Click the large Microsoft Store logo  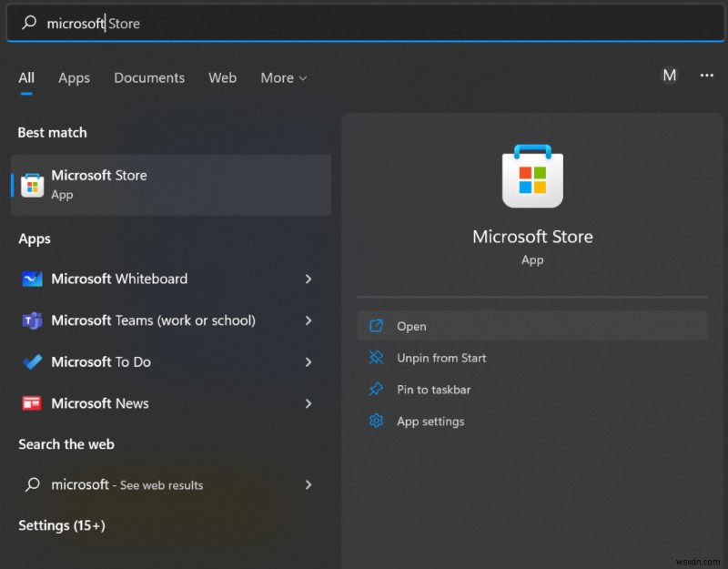click(x=532, y=176)
